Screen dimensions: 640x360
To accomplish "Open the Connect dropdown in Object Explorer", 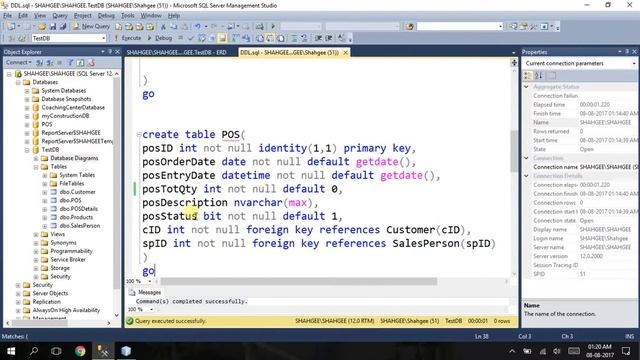I will click(18, 62).
